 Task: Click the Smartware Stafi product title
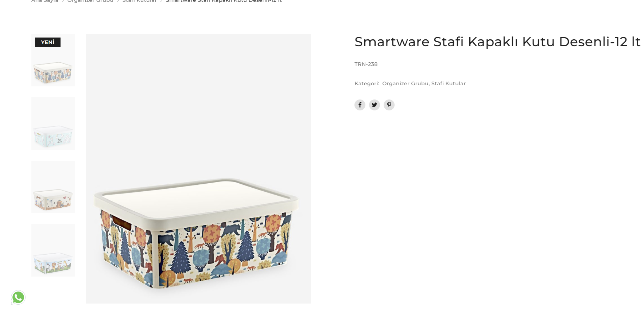coord(497,42)
